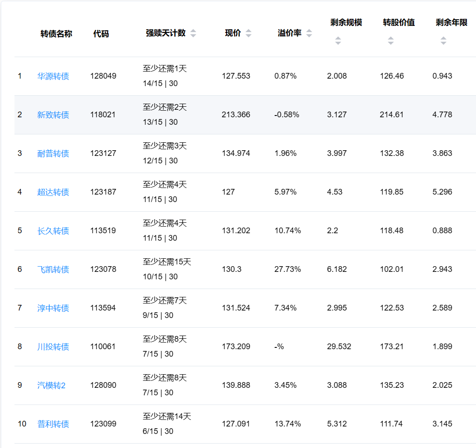
Task: Open 汽模转2 bond link
Action: [51, 386]
